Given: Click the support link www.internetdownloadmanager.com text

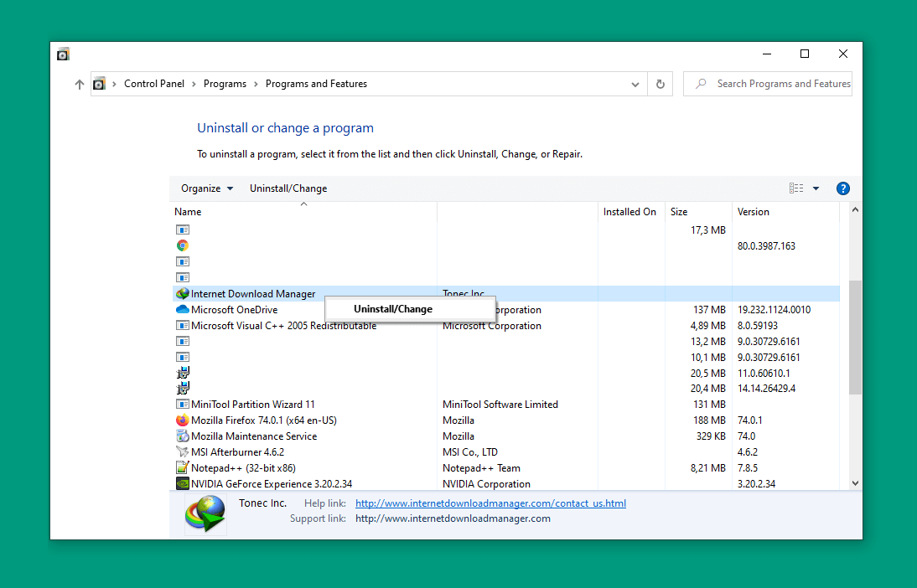Looking at the screenshot, I should coord(453,518).
